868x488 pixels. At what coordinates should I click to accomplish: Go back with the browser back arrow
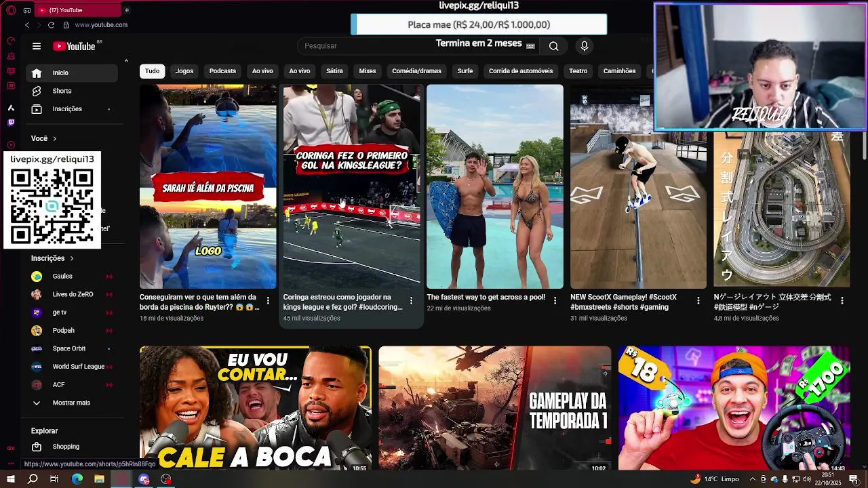(27, 25)
